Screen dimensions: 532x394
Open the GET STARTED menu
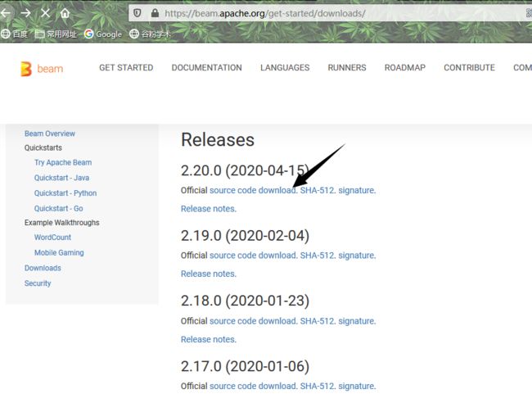click(x=126, y=68)
